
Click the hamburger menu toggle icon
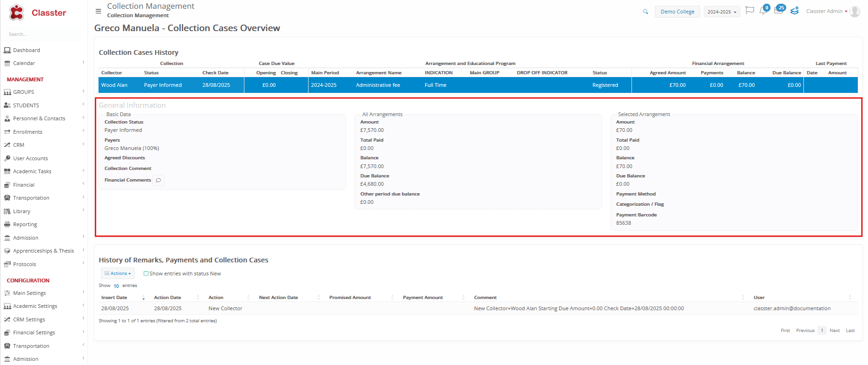(98, 11)
